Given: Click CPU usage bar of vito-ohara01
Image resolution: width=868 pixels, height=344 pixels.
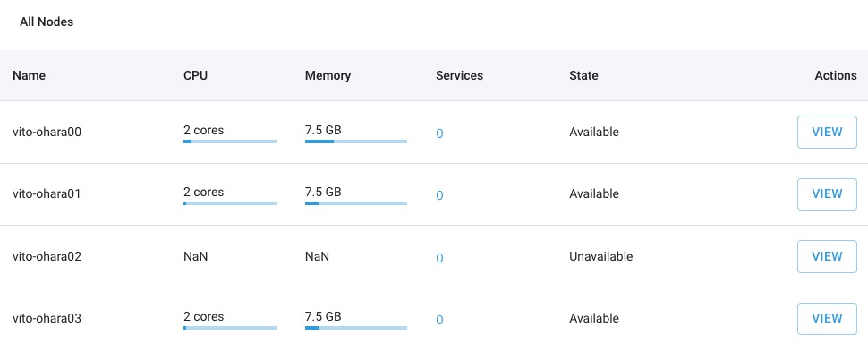Looking at the screenshot, I should point(230,203).
